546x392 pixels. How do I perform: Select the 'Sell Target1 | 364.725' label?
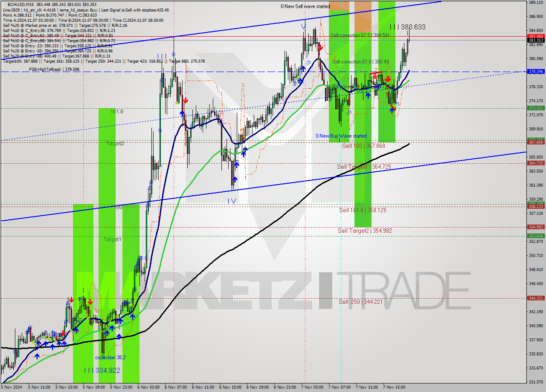(364, 167)
